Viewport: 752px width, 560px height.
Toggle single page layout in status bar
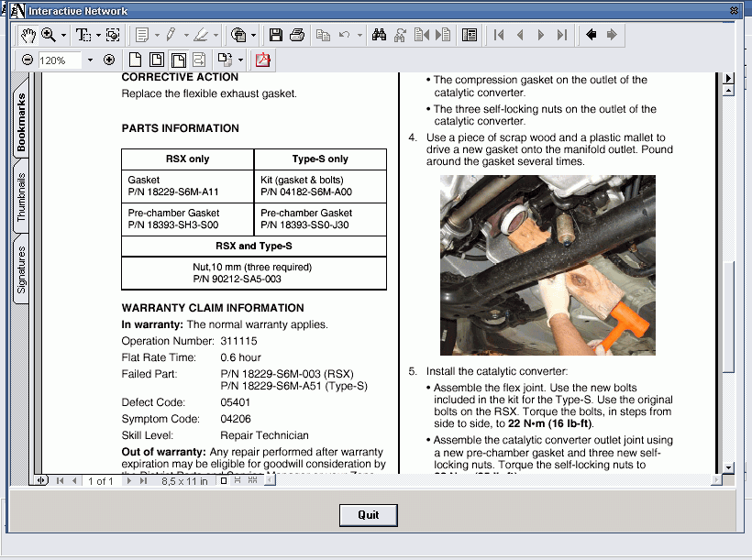(x=224, y=480)
